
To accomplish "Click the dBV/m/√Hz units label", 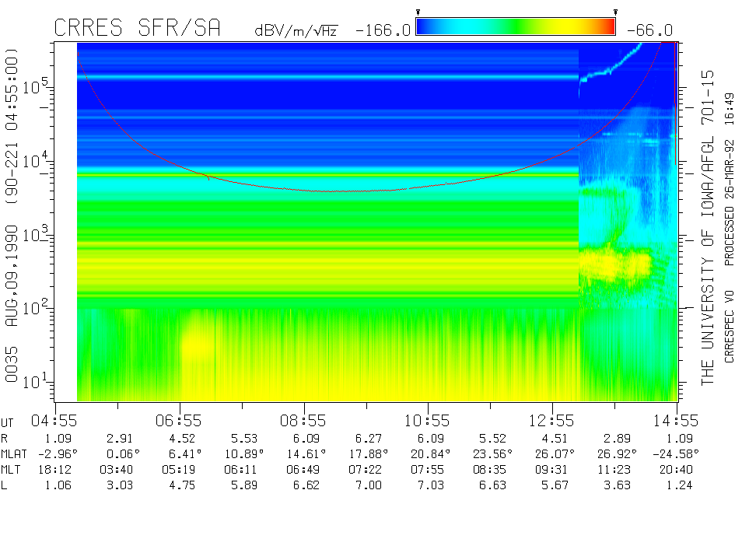I will coord(296,30).
